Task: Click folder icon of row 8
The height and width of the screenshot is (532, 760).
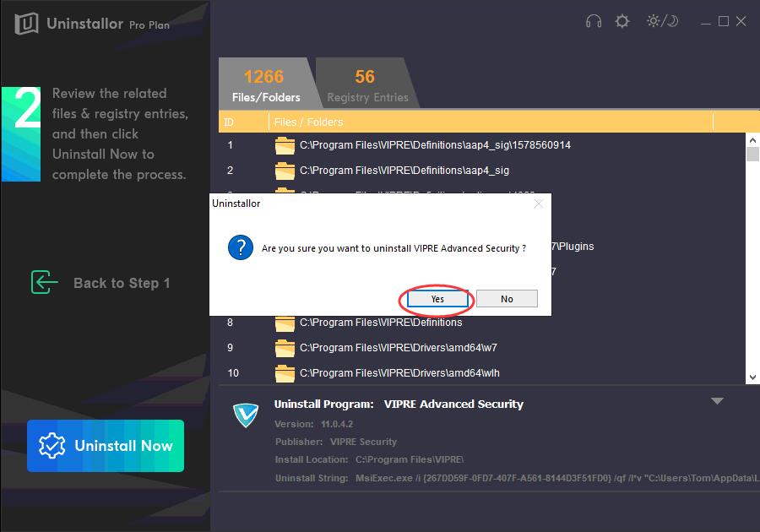Action: click(x=285, y=323)
